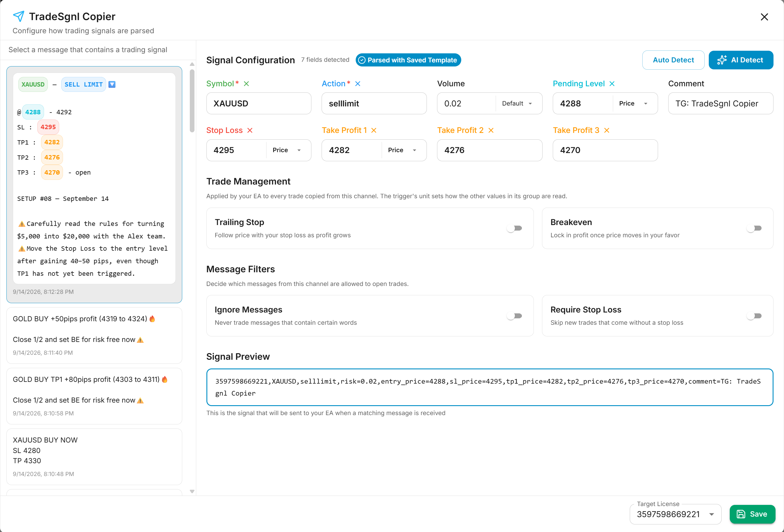The height and width of the screenshot is (532, 784).
Task: Remove the Action field mapping
Action: [x=357, y=84]
